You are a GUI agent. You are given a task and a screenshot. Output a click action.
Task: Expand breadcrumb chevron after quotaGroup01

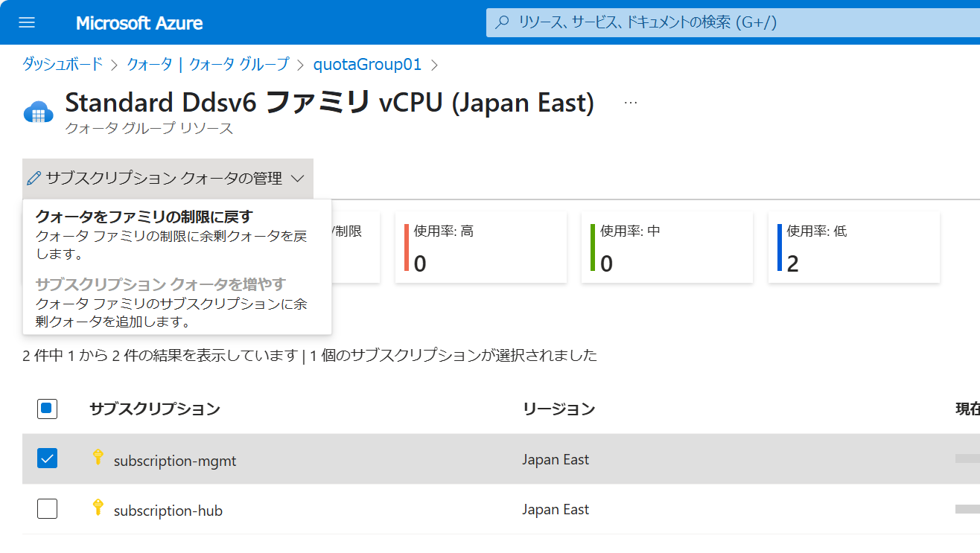[x=435, y=65]
